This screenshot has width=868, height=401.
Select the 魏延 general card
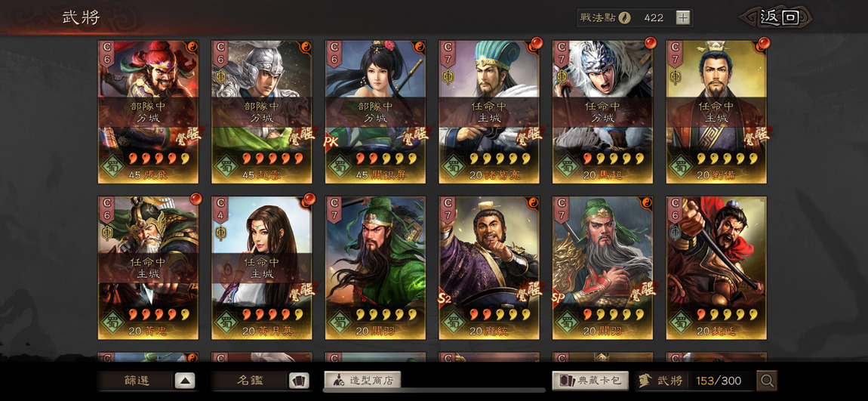click(716, 268)
